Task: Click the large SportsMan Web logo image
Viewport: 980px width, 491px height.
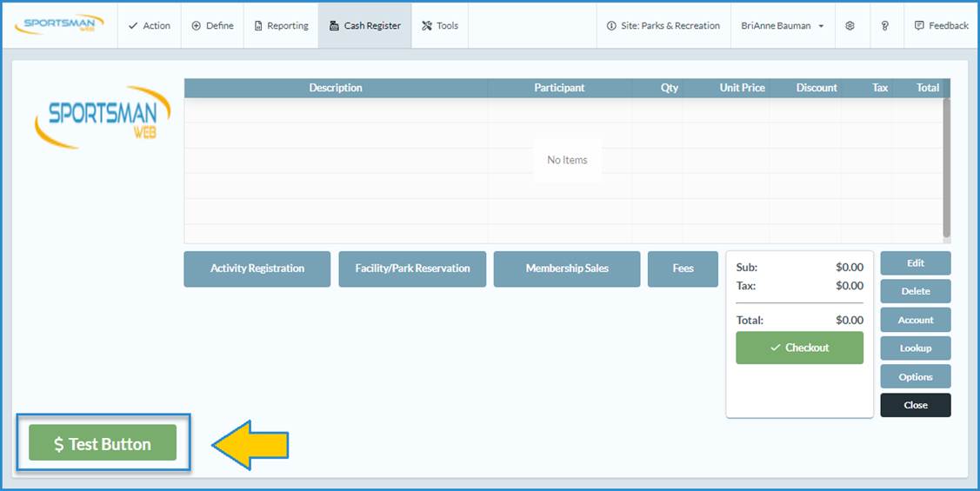Action: coord(103,117)
